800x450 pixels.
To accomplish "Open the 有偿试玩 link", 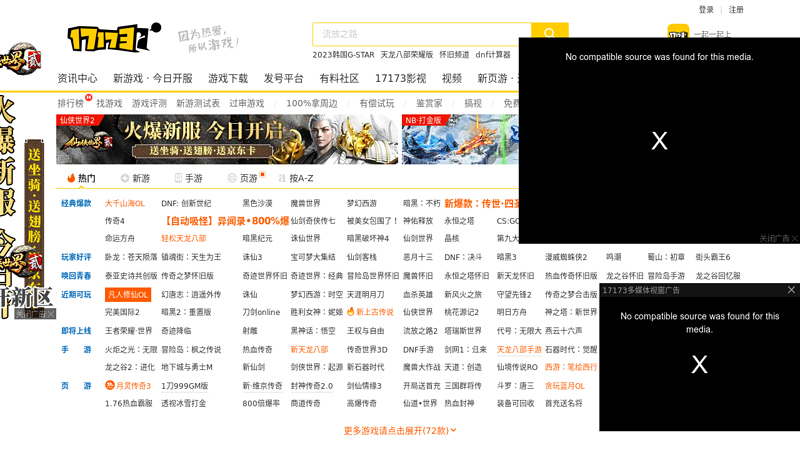I will [x=377, y=103].
